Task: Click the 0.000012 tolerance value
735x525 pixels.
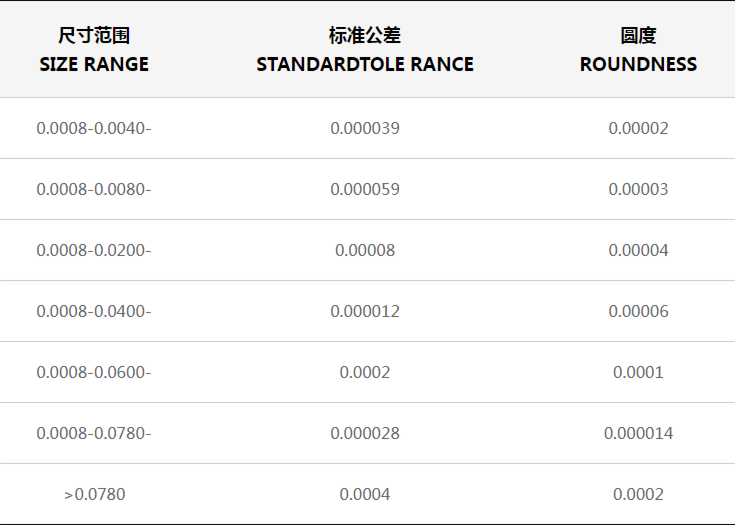Action: pyautogui.click(x=365, y=311)
